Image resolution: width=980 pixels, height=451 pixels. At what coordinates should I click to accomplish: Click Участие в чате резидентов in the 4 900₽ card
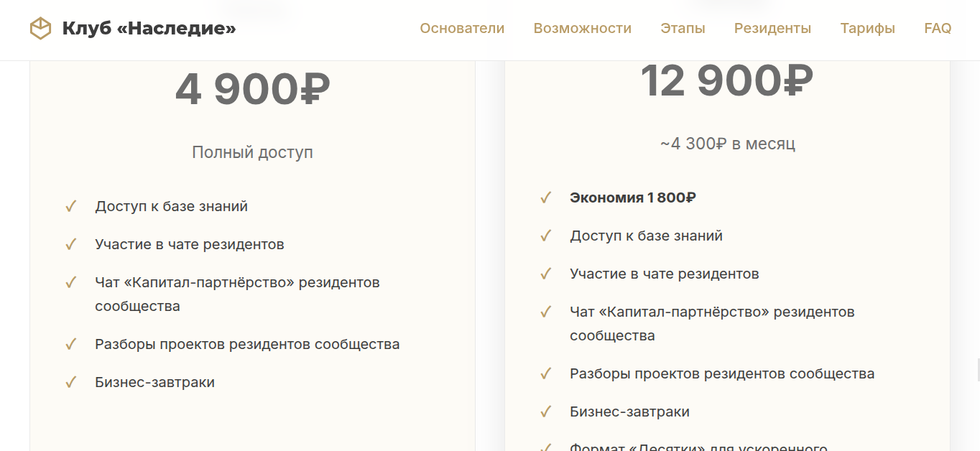click(x=190, y=244)
